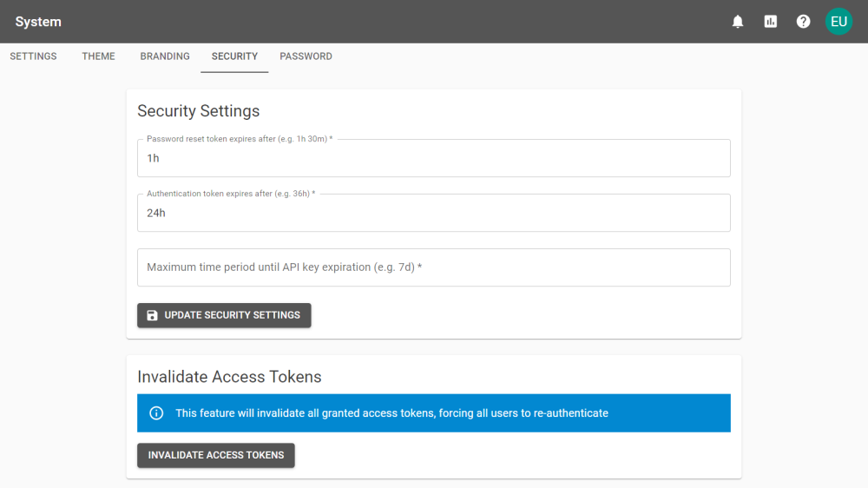Open the EU user avatar menu
The image size is (868, 488).
point(838,22)
